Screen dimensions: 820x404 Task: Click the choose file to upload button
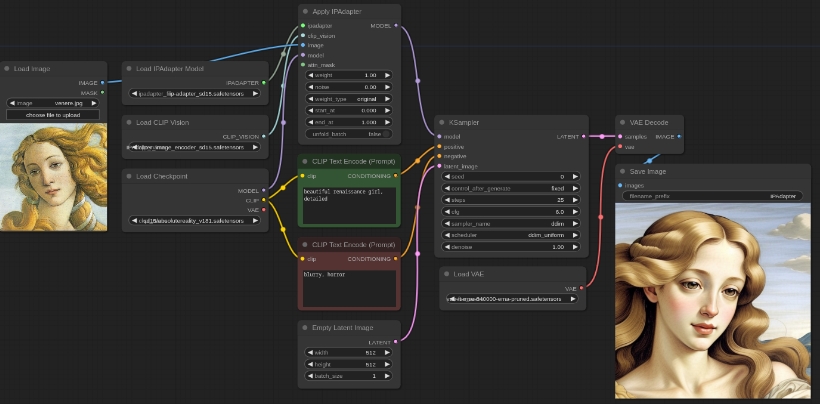pyautogui.click(x=54, y=115)
